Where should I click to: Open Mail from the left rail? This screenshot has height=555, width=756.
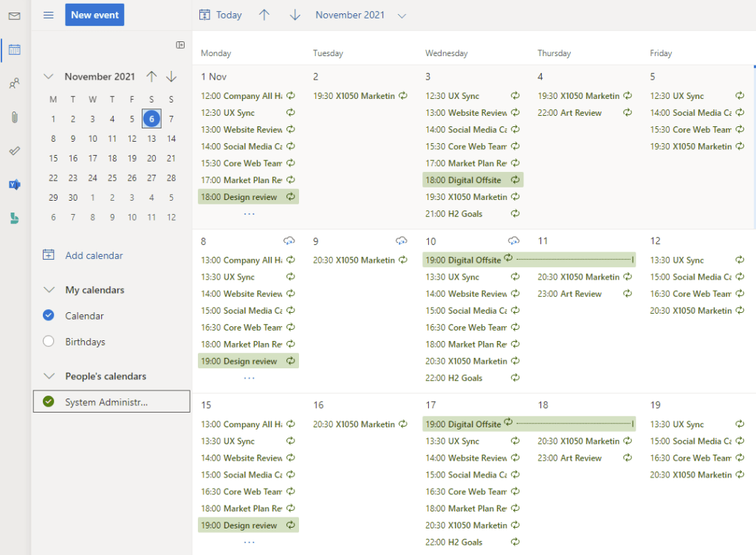tap(15, 15)
